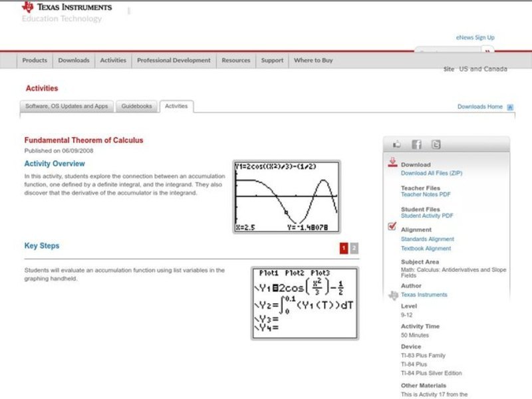Open the Where to Buy menu
This screenshot has height=399, width=532.
(313, 60)
